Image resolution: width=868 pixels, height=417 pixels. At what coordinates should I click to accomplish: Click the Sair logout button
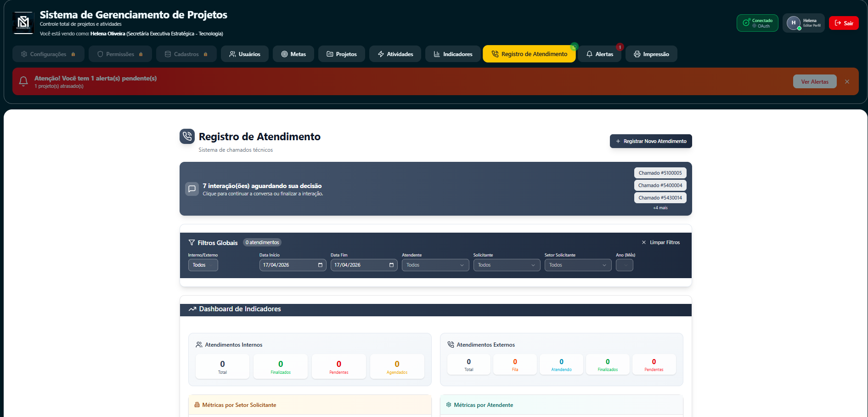click(844, 23)
